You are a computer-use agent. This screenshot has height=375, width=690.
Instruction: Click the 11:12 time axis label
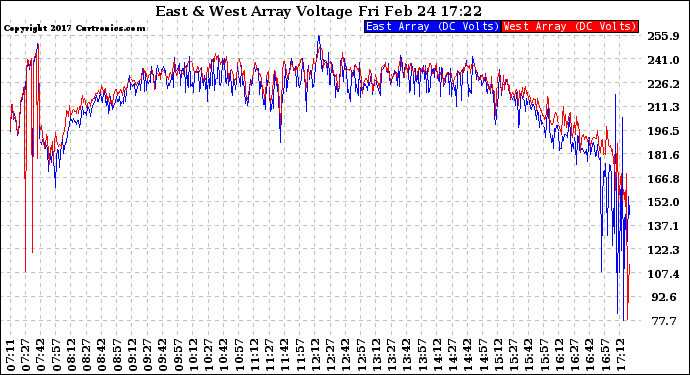coord(254,355)
